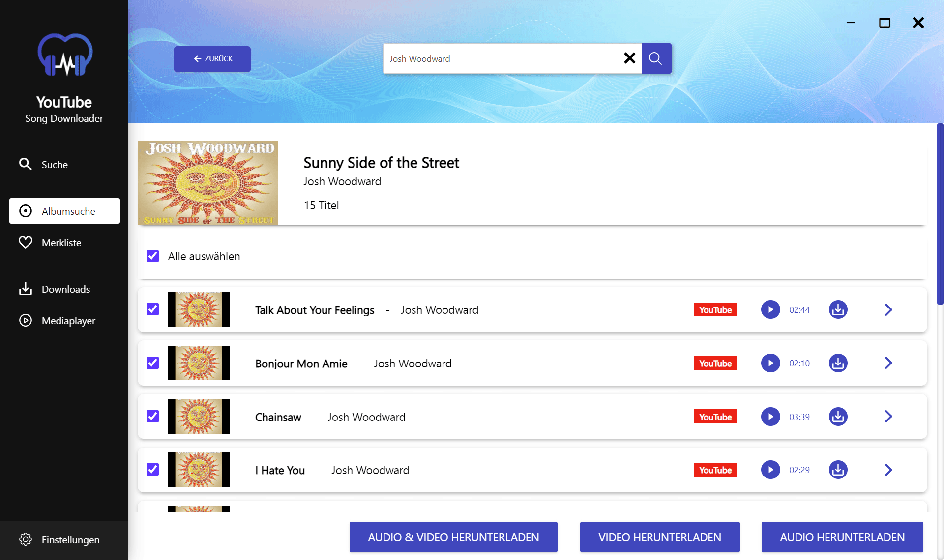This screenshot has width=944, height=560.
Task: Click YouTube badge on the Chainsaw row
Action: [x=716, y=417]
